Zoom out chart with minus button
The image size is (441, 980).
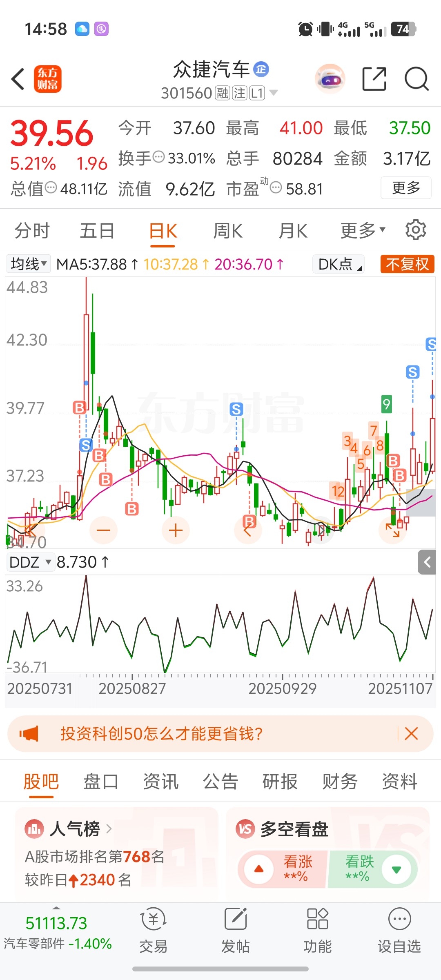103,530
